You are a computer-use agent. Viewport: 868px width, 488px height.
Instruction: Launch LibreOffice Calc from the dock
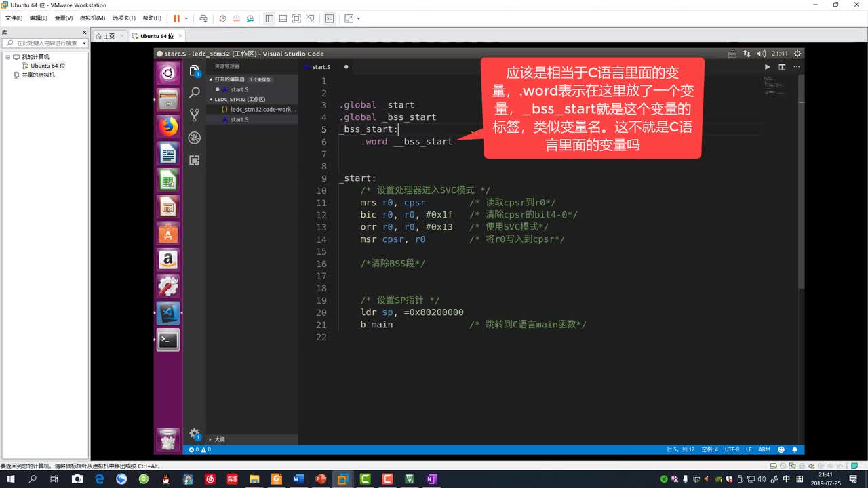click(168, 180)
